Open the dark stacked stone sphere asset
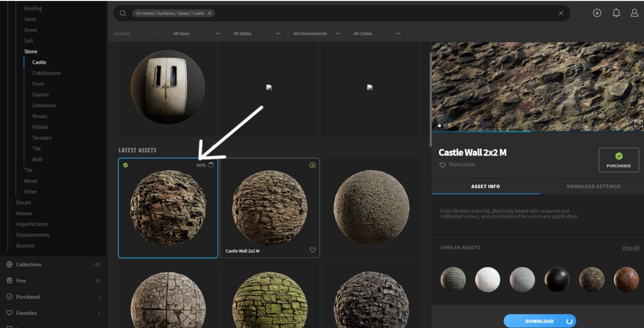The width and height of the screenshot is (644, 328). point(371,300)
